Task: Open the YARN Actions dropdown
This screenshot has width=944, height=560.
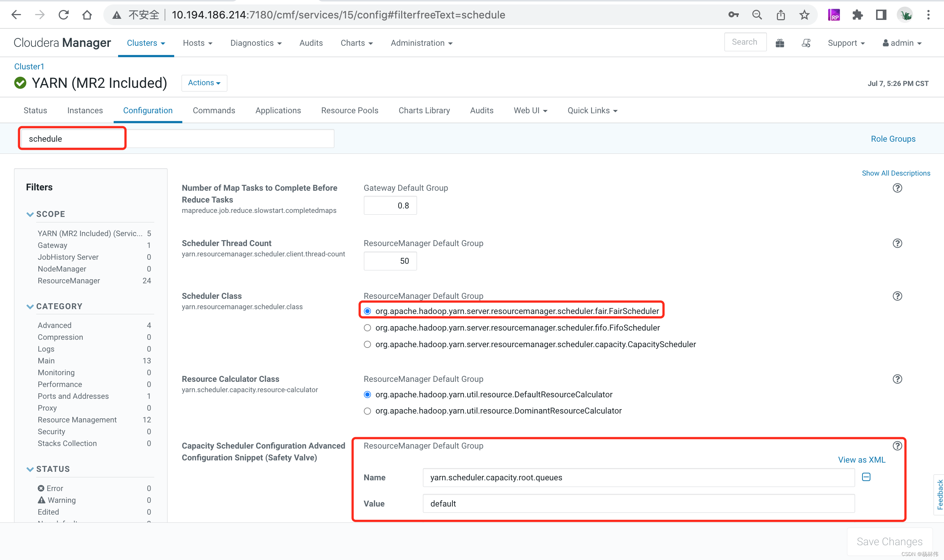Action: 204,83
